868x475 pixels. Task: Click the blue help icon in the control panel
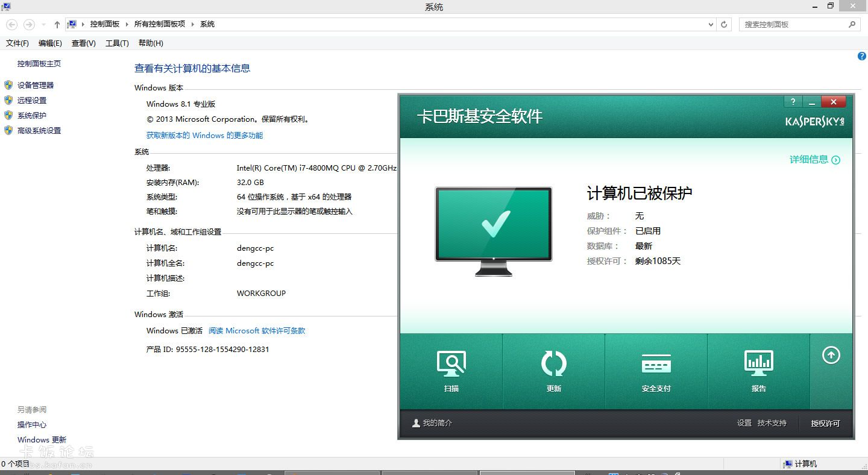pos(862,56)
